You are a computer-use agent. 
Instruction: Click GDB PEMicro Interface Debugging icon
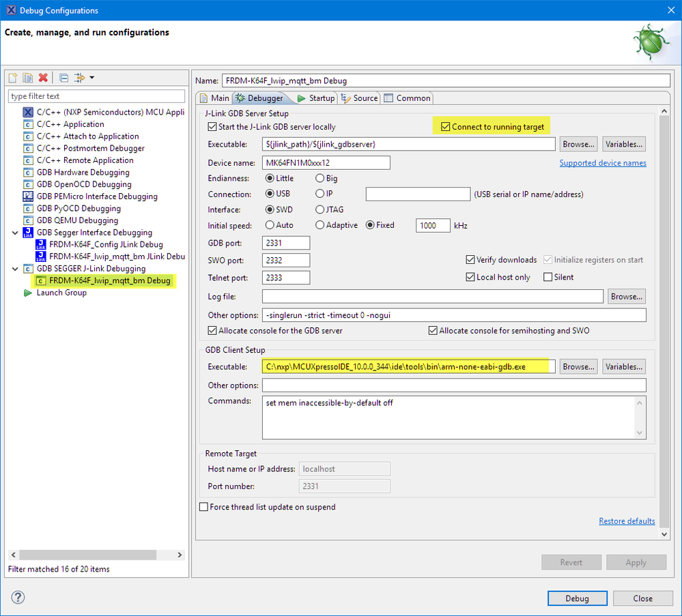[28, 196]
